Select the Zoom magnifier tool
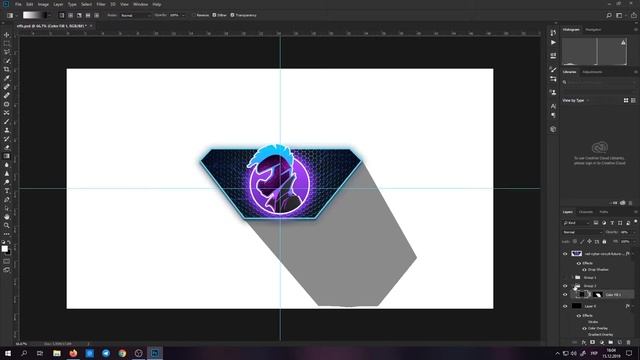Viewport: 640px width, 360px height. click(x=7, y=225)
